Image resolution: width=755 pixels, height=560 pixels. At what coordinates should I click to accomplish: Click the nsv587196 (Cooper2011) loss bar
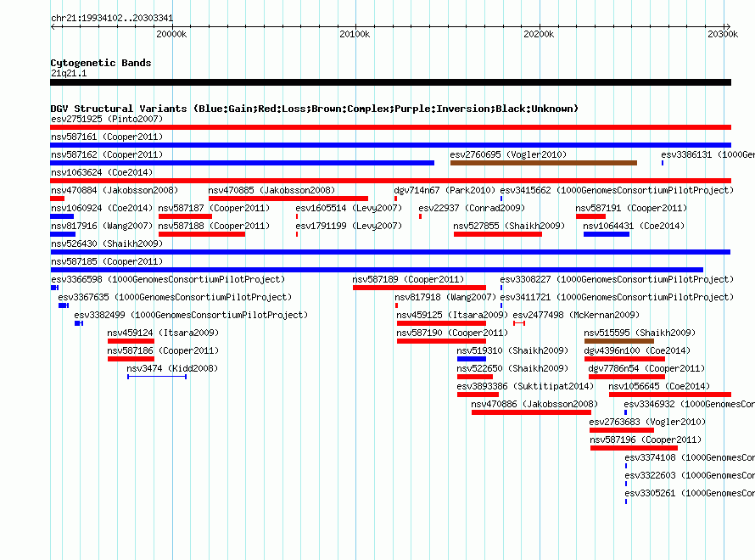(635, 448)
